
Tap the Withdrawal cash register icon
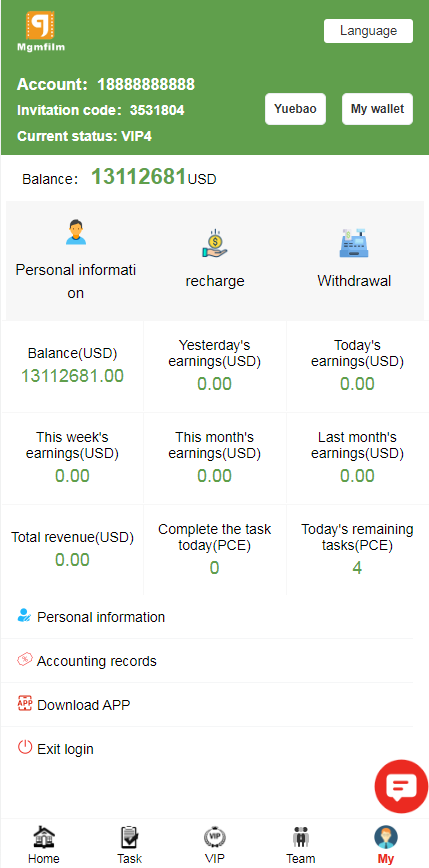(354, 243)
